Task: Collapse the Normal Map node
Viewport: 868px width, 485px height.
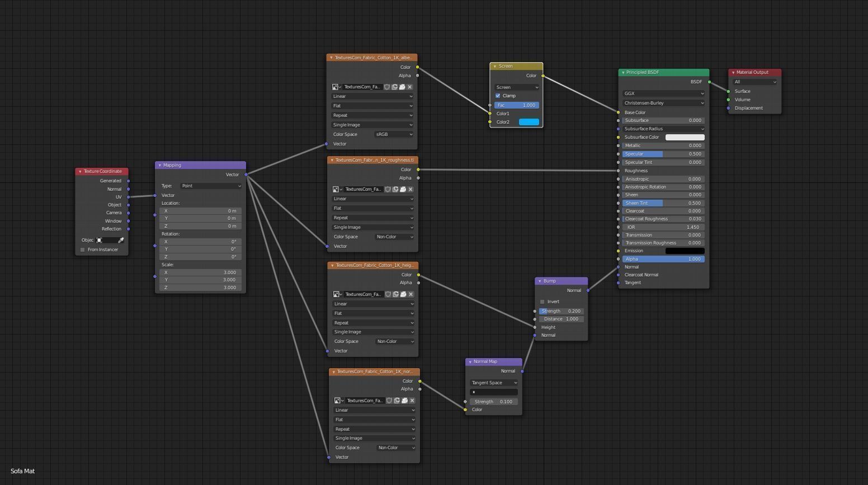Action: click(470, 362)
